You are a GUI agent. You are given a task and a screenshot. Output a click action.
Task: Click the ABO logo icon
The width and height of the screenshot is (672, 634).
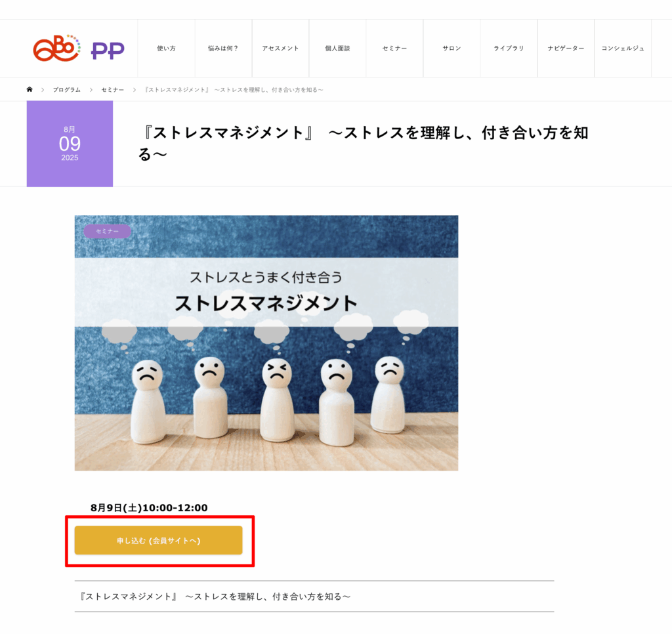[x=57, y=49]
